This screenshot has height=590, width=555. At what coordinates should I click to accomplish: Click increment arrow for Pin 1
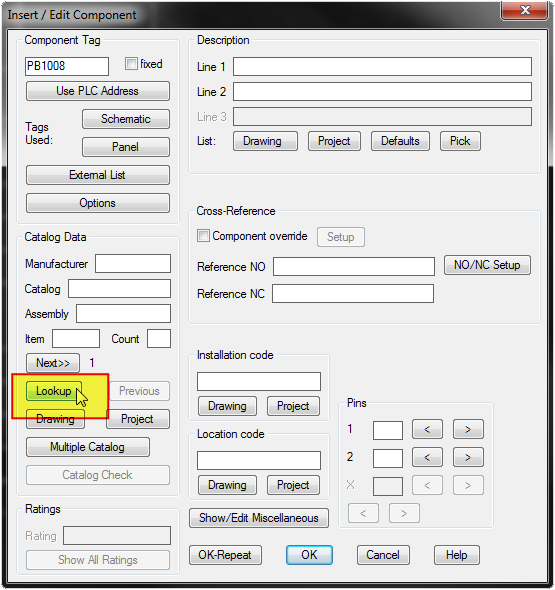[x=468, y=429]
